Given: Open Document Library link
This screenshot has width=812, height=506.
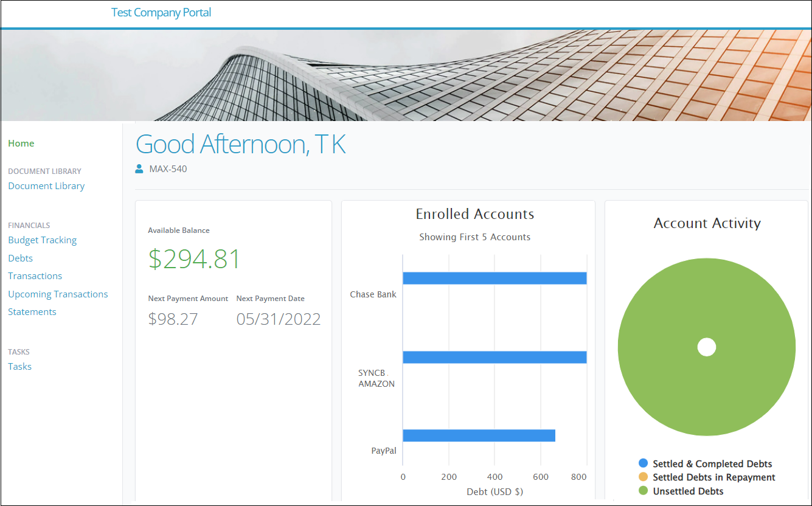Looking at the screenshot, I should (x=46, y=186).
